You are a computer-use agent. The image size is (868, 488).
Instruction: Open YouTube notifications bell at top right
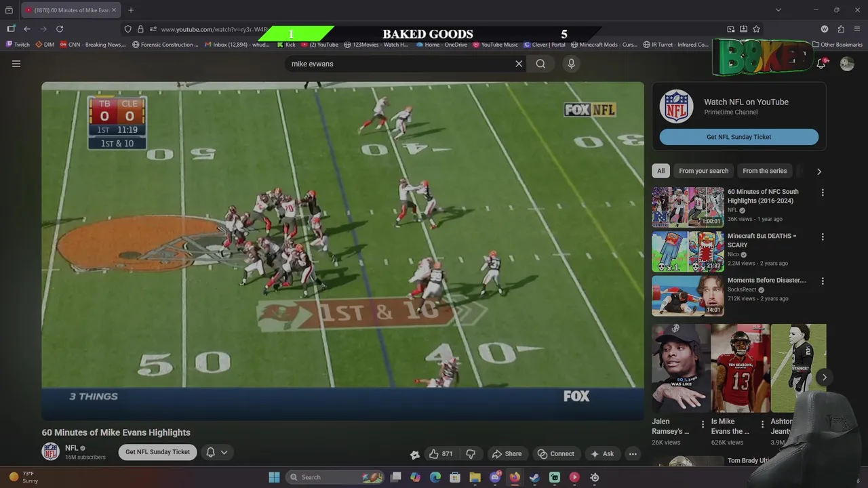(821, 64)
